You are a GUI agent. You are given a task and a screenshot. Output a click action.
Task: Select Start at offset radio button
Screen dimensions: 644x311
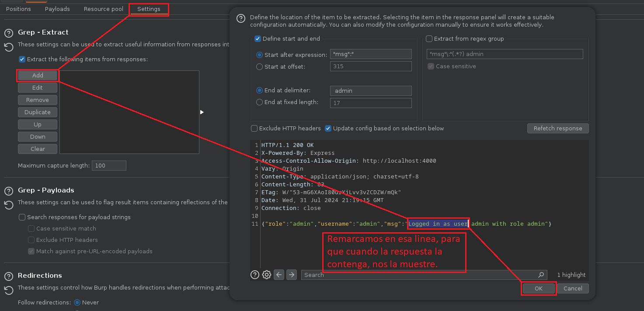tap(260, 67)
